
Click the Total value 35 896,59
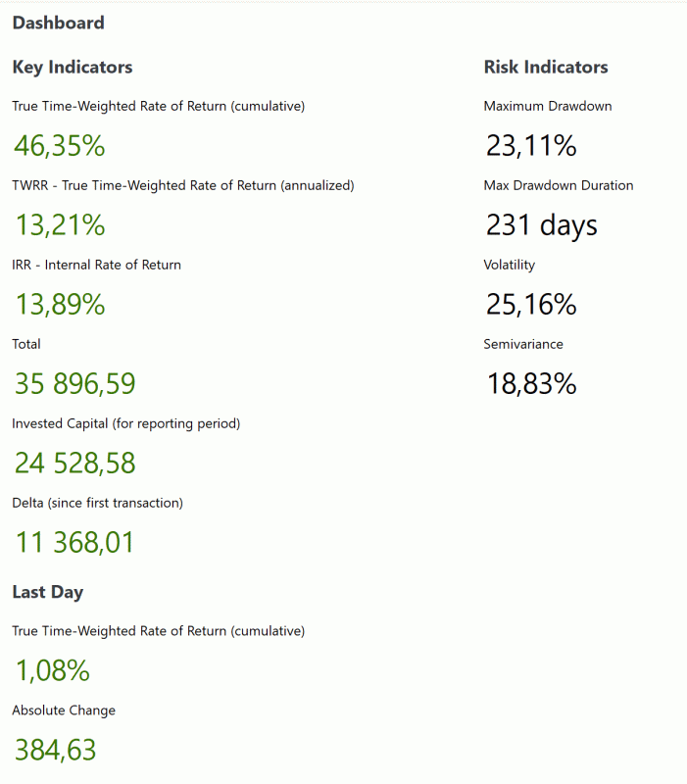point(74,384)
